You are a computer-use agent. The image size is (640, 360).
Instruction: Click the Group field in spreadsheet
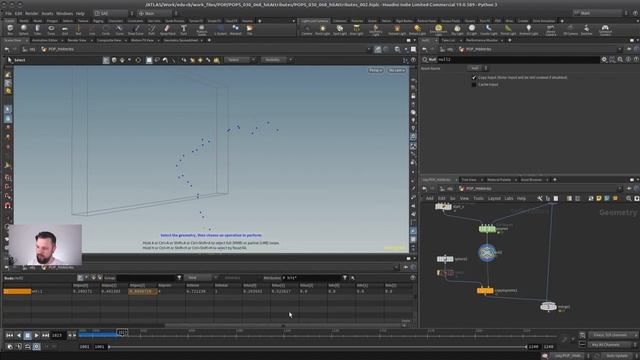coord(146,278)
